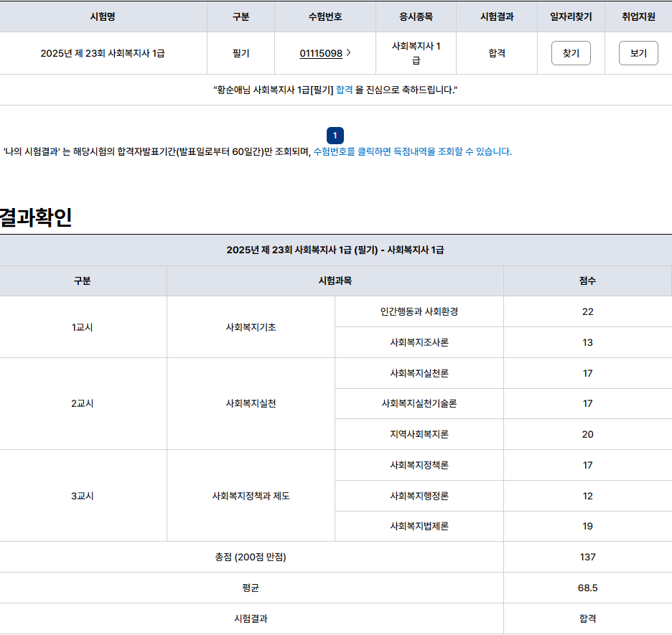Click the 수험번호 column header

click(x=325, y=17)
